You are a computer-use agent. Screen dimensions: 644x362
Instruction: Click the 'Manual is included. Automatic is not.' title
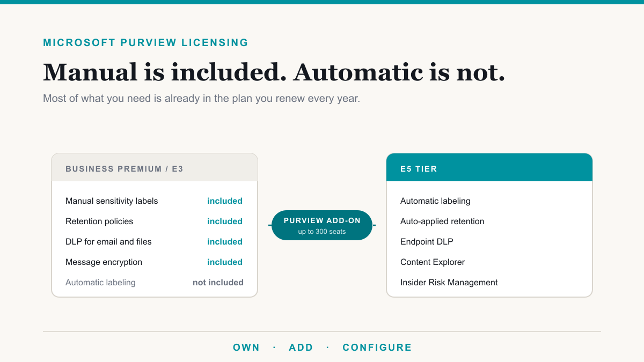[274, 72]
